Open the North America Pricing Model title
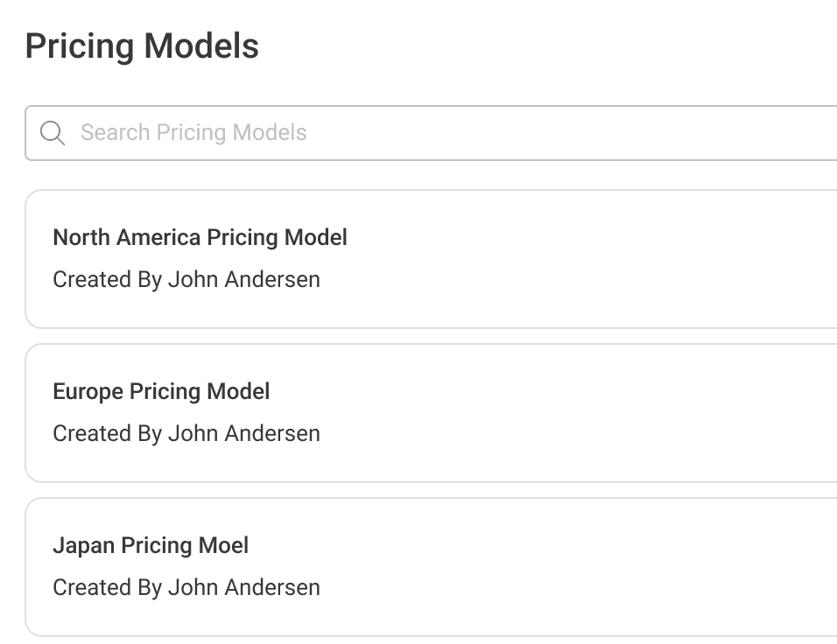The height and width of the screenshot is (644, 837). (x=200, y=237)
